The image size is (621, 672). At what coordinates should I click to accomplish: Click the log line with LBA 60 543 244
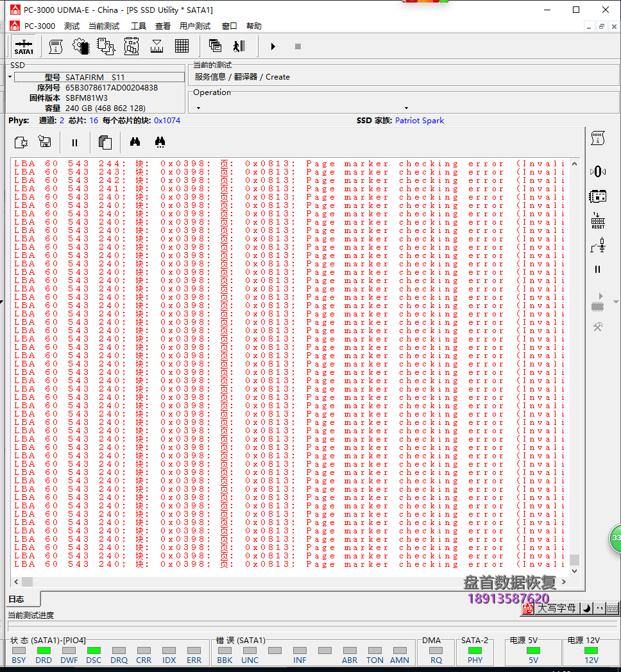pos(290,164)
